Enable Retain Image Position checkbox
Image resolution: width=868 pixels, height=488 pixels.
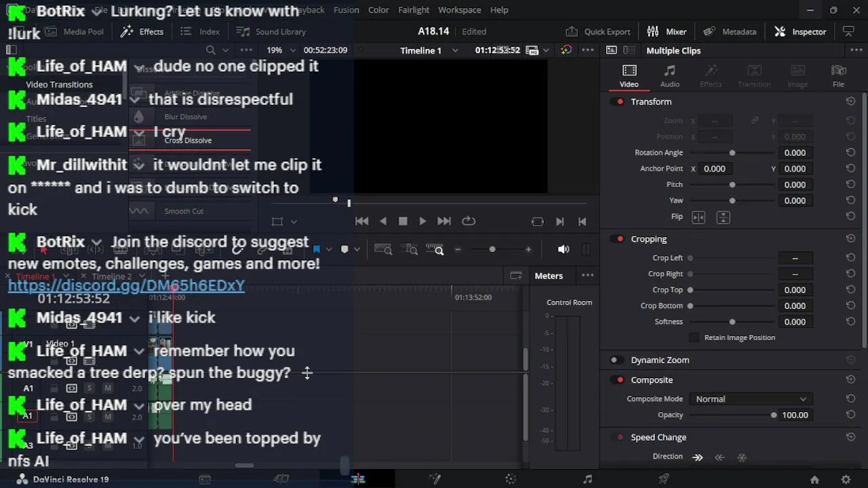(x=694, y=338)
